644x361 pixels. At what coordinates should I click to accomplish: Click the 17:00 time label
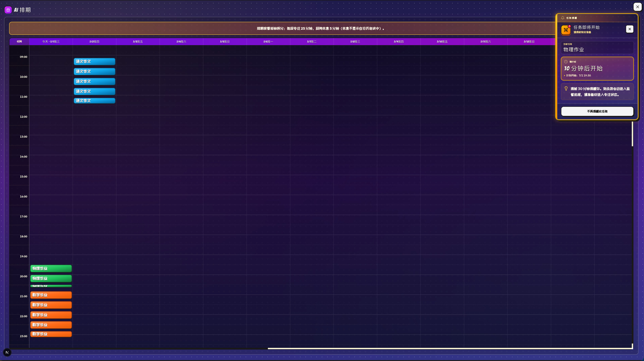tap(23, 217)
